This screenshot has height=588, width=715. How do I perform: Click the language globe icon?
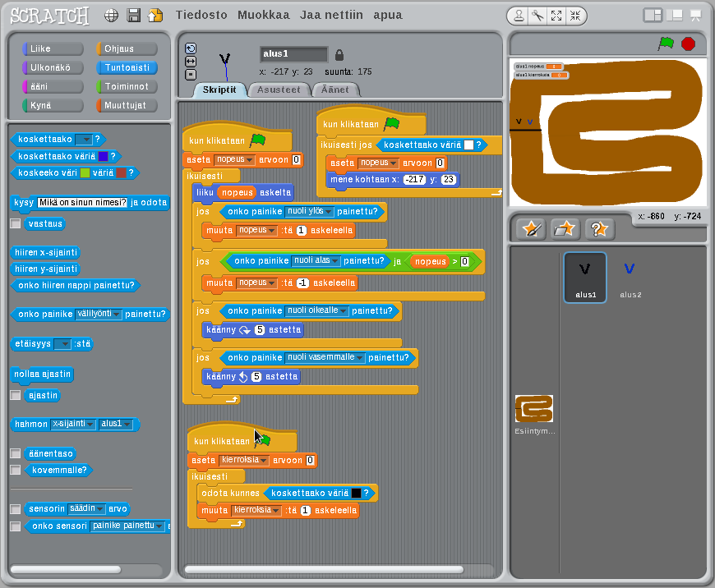pos(111,16)
